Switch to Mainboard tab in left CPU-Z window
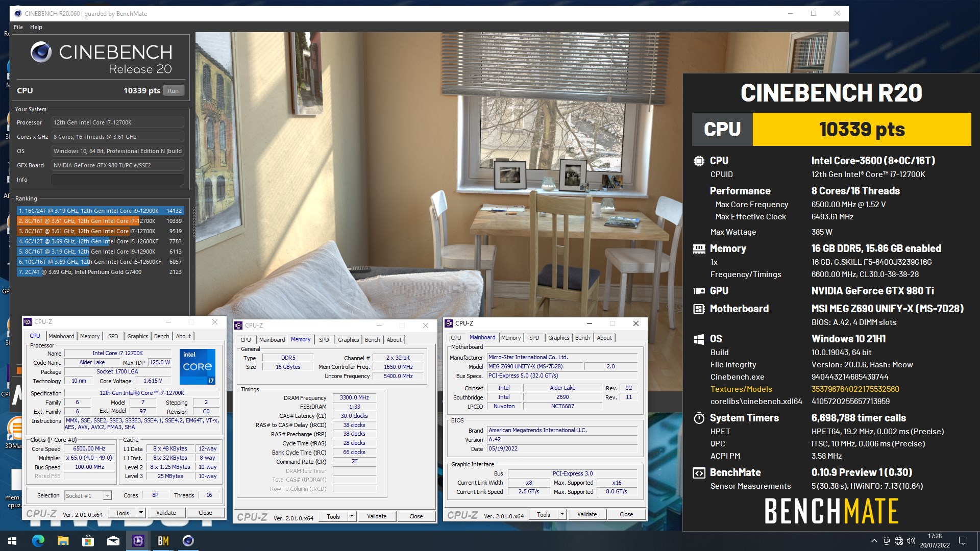980x551 pixels. click(x=61, y=336)
